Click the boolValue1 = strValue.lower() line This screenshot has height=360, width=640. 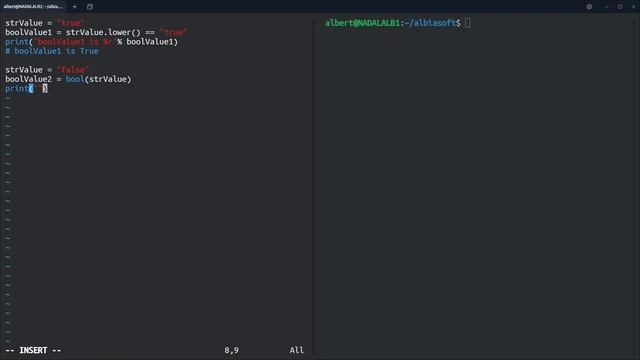point(96,32)
